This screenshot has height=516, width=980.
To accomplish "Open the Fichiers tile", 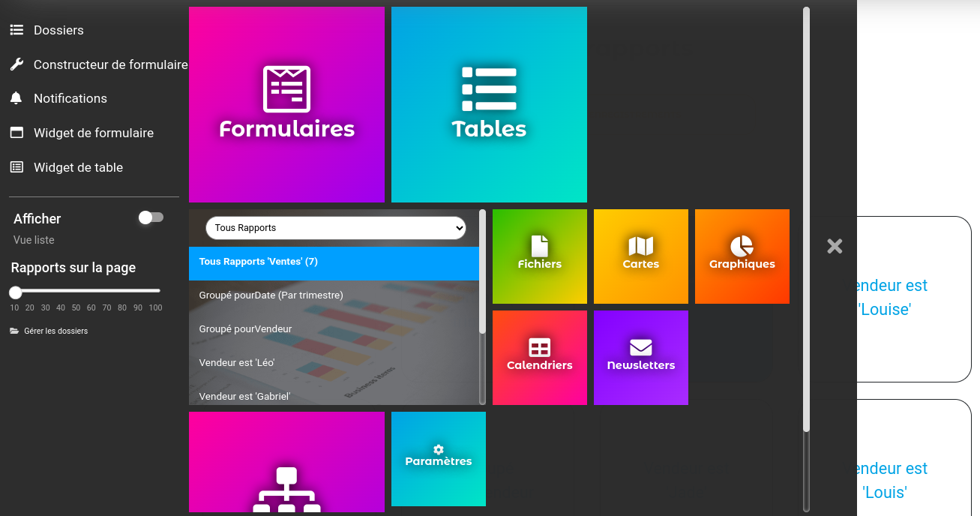I will (539, 256).
